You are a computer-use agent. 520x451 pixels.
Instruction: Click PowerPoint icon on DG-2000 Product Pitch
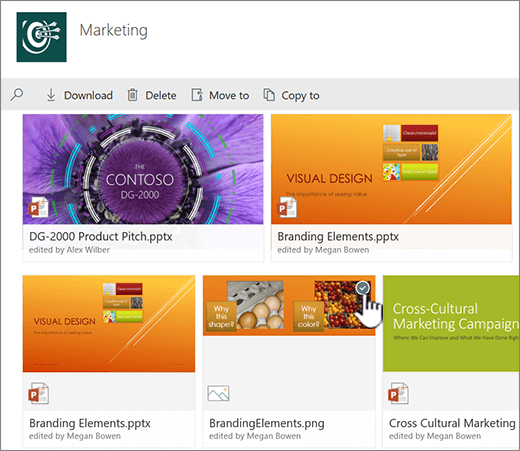pos(39,207)
